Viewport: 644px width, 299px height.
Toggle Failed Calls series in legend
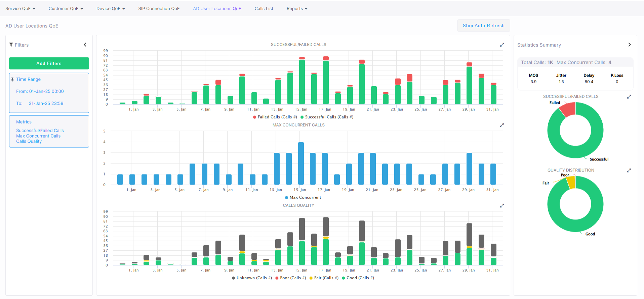pyautogui.click(x=275, y=117)
